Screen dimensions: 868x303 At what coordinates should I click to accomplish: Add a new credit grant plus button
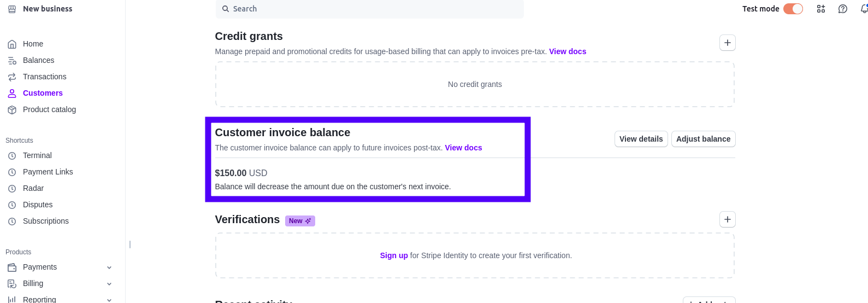727,43
